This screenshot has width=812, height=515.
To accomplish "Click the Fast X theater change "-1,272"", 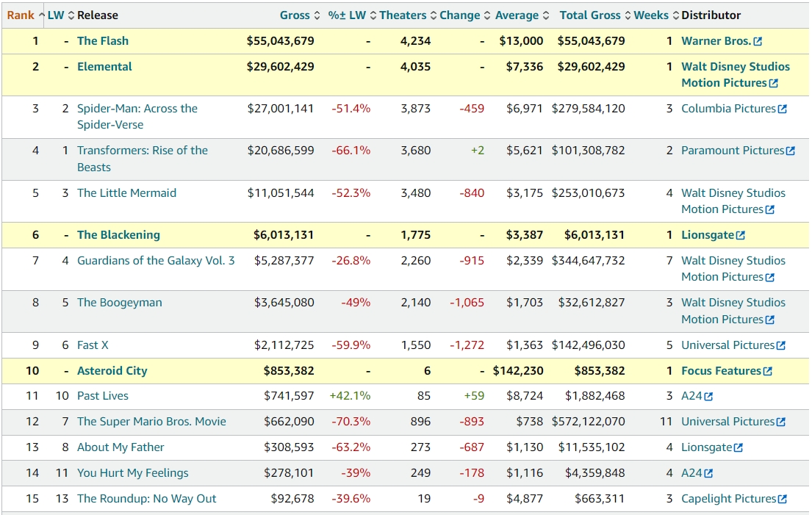I will coord(467,345).
